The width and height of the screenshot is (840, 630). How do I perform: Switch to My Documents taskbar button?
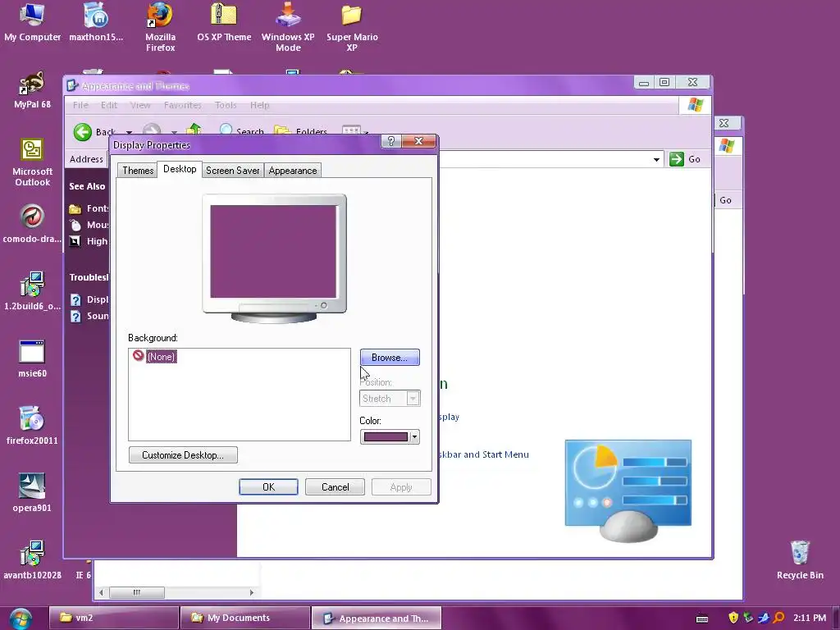point(245,618)
